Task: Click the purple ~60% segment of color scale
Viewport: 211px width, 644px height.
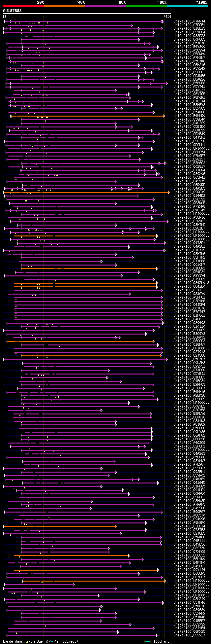Action: click(105, 6)
